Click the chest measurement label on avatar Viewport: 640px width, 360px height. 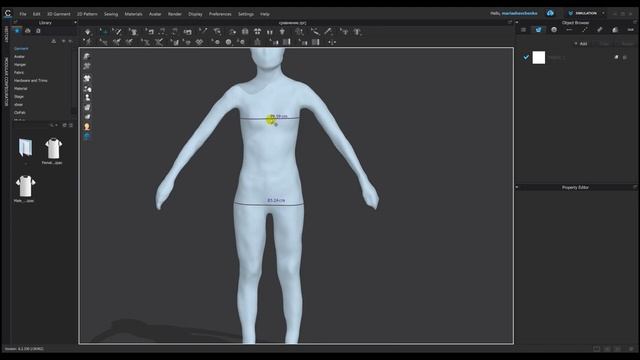click(x=279, y=116)
